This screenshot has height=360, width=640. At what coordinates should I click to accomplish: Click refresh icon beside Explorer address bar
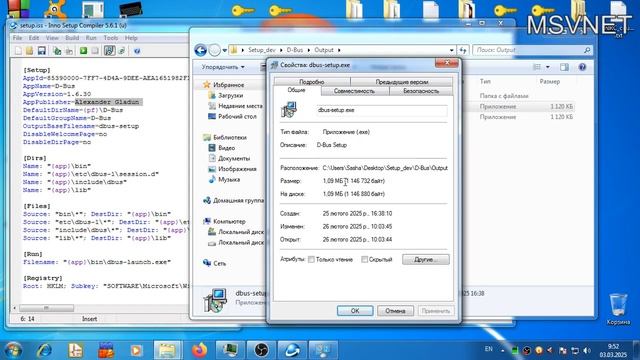click(462, 50)
